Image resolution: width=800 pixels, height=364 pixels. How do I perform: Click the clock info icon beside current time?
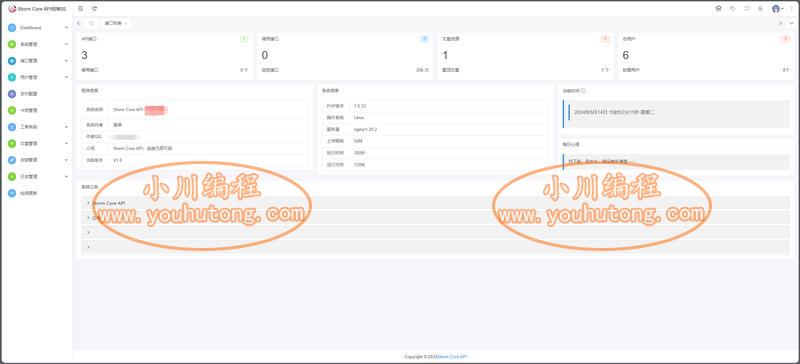pos(583,90)
